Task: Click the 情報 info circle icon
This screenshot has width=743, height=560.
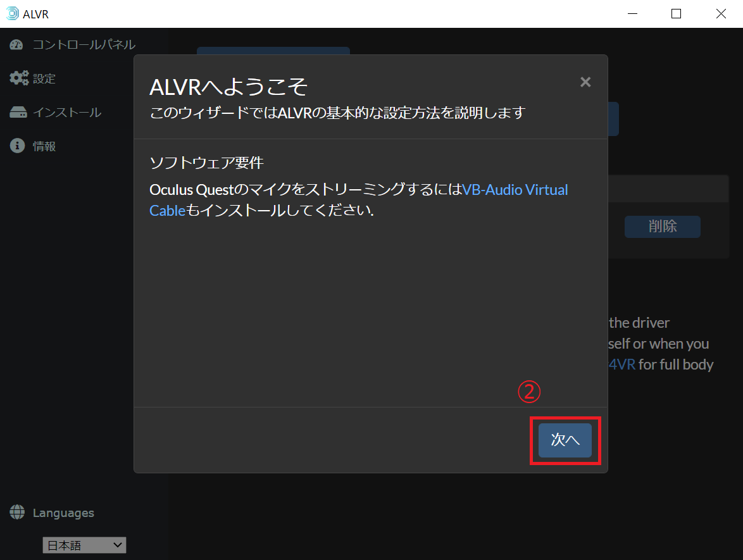Action: [x=18, y=146]
